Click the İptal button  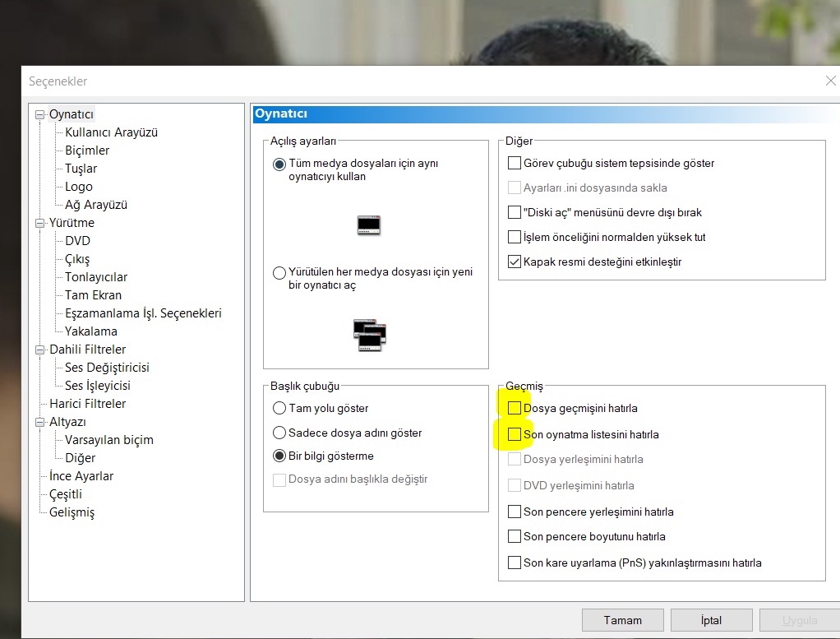(x=712, y=620)
